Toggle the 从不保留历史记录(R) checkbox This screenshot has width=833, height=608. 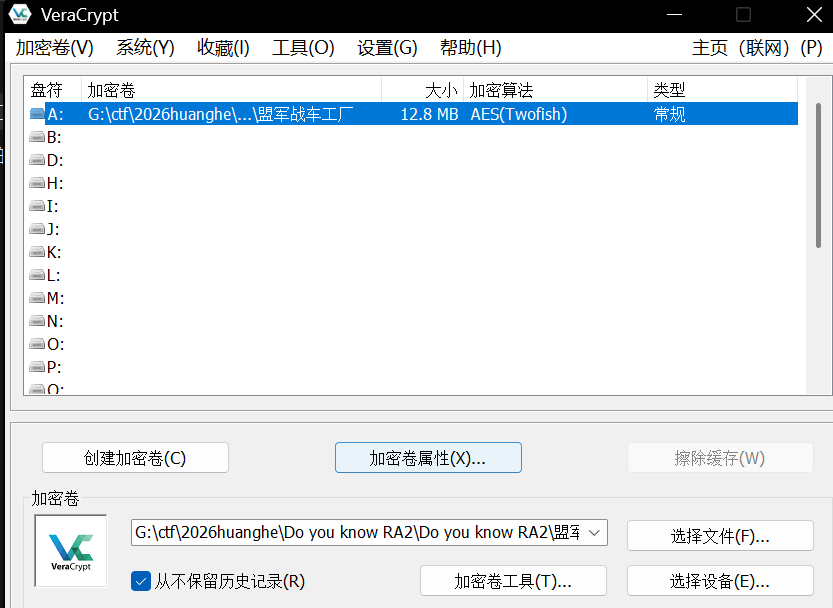141,581
